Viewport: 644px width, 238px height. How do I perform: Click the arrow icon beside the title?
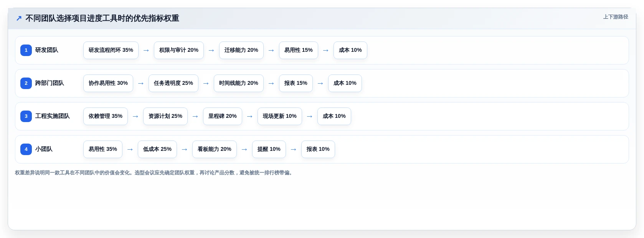coord(19,18)
